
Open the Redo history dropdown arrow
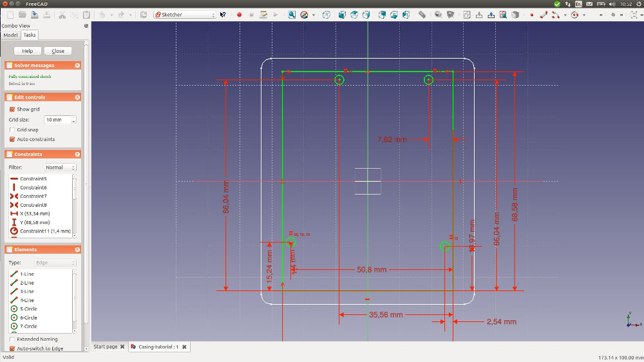131,15
